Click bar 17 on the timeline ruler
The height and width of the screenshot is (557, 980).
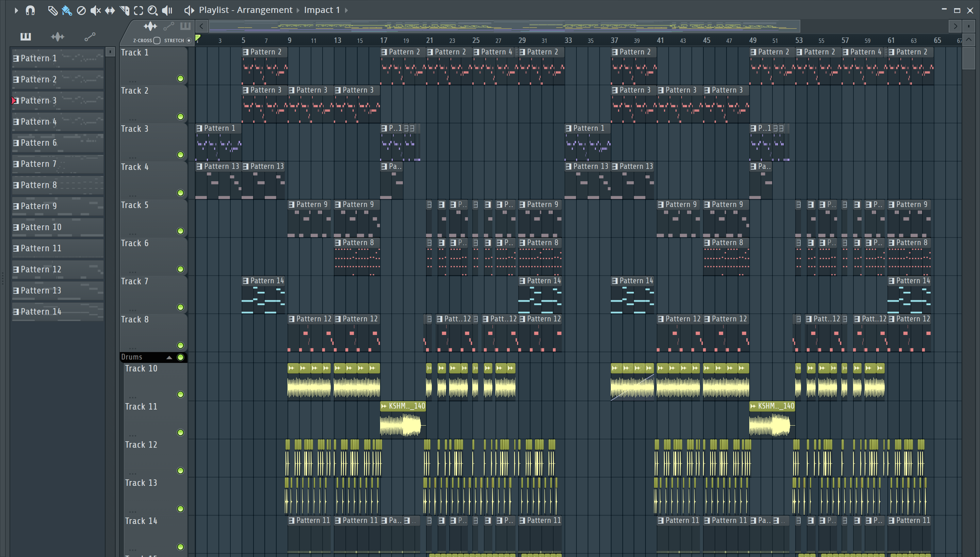pos(383,40)
